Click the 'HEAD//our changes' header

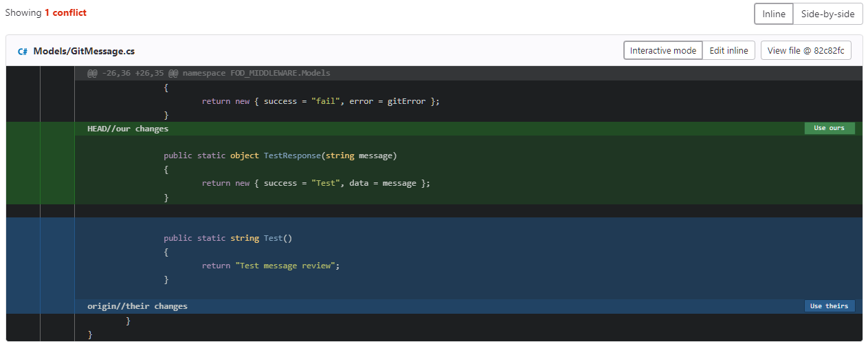point(128,128)
